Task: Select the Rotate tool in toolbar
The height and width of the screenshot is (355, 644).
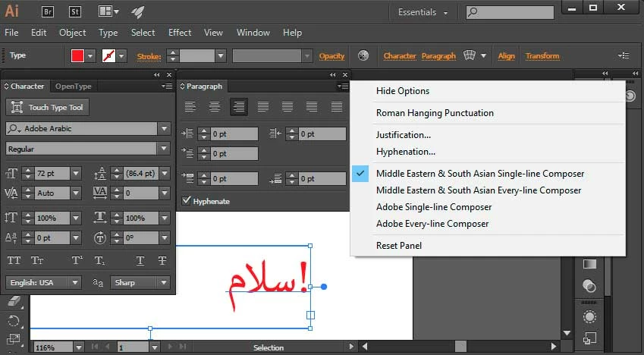Action: click(14, 320)
